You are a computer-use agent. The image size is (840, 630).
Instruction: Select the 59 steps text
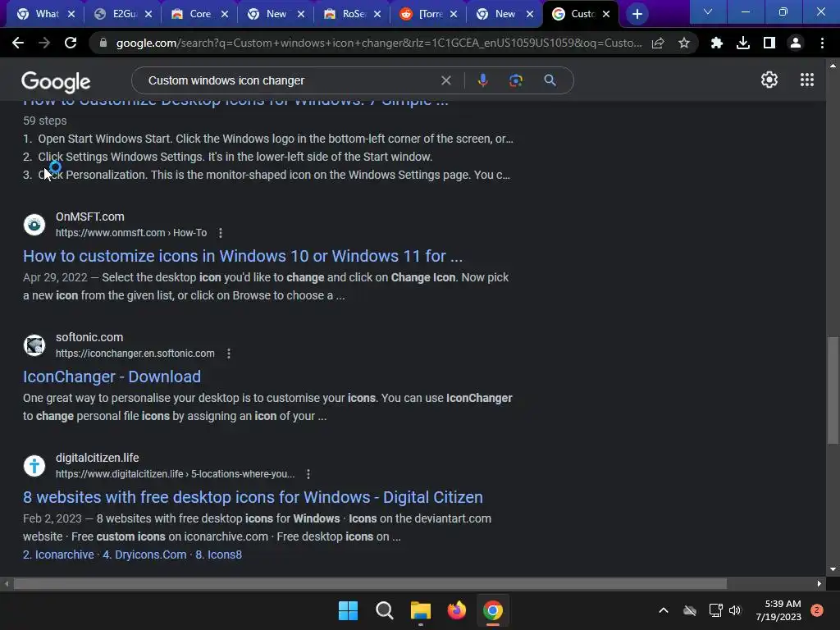coord(45,121)
